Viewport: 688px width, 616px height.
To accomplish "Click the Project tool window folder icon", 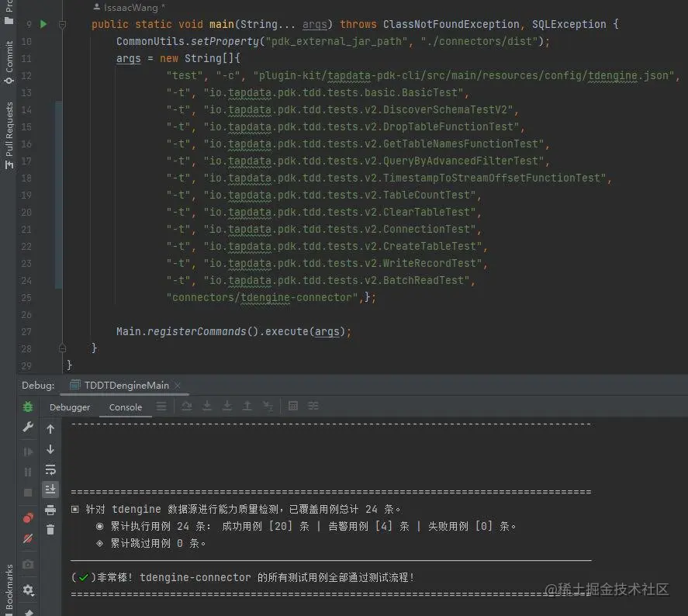I will pyautogui.click(x=9, y=21).
